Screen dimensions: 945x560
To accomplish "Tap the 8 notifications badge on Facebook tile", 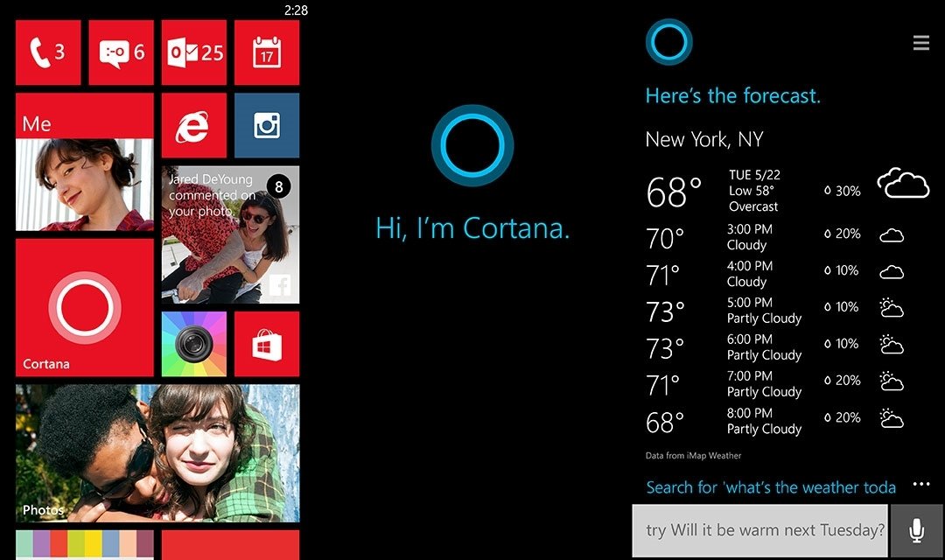I will pyautogui.click(x=278, y=187).
